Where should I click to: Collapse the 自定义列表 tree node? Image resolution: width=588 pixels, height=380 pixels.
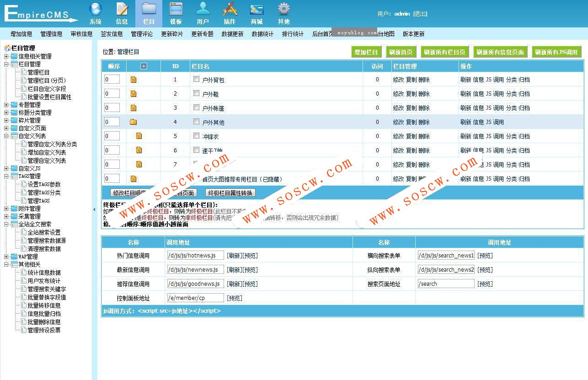pyautogui.click(x=6, y=136)
